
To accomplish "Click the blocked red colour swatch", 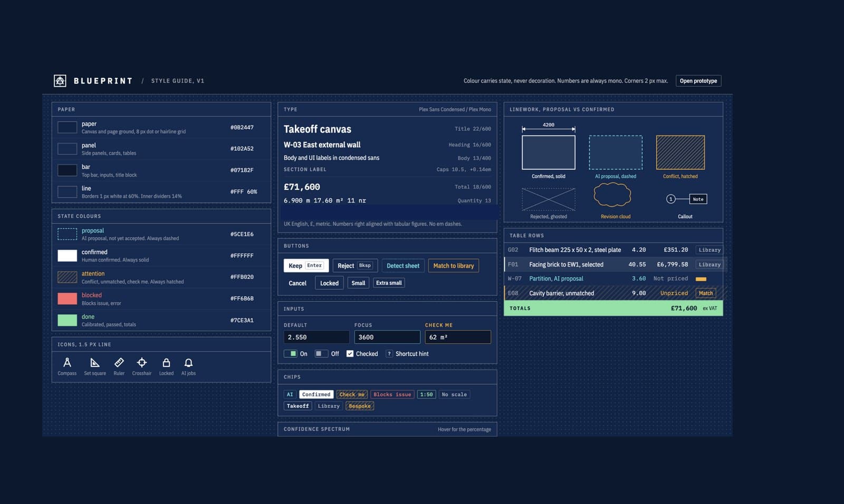I will click(x=67, y=298).
